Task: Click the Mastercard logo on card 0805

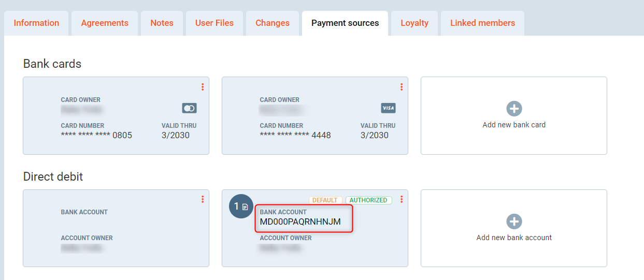Action: coord(189,108)
